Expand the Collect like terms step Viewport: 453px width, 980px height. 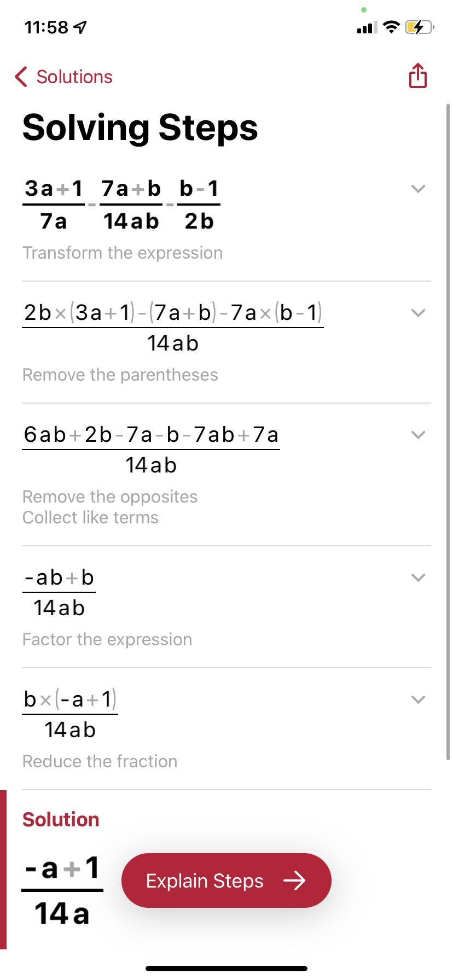tap(418, 435)
